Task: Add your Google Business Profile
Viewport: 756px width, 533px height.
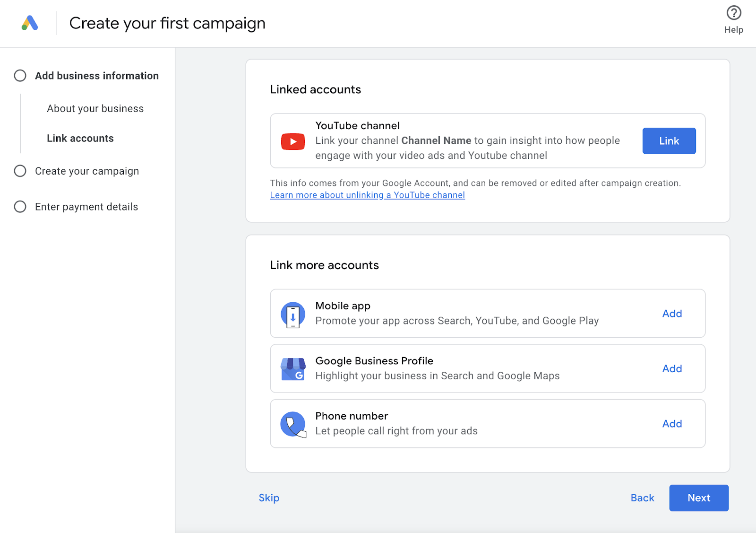Action: click(x=672, y=368)
